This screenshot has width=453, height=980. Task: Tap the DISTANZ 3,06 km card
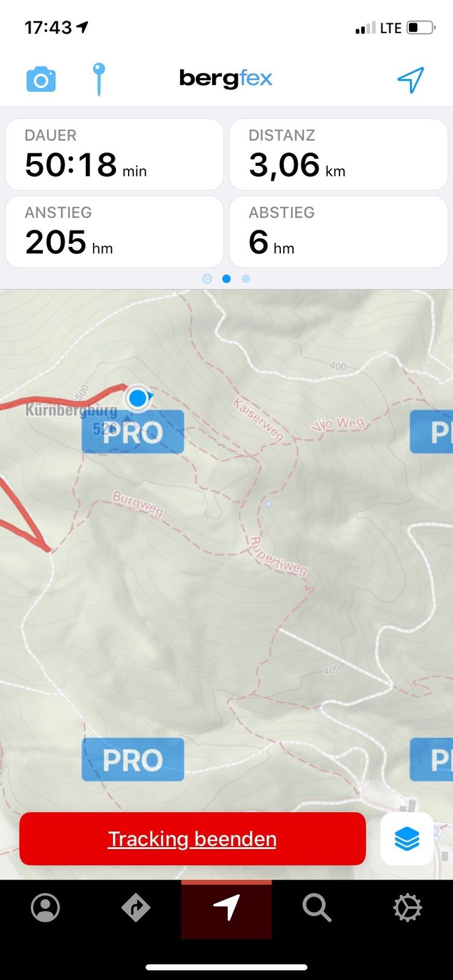(338, 154)
